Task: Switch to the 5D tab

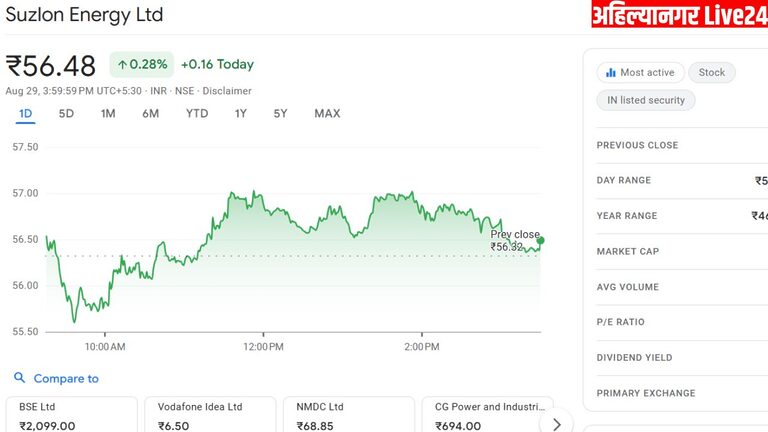Action: click(x=66, y=113)
